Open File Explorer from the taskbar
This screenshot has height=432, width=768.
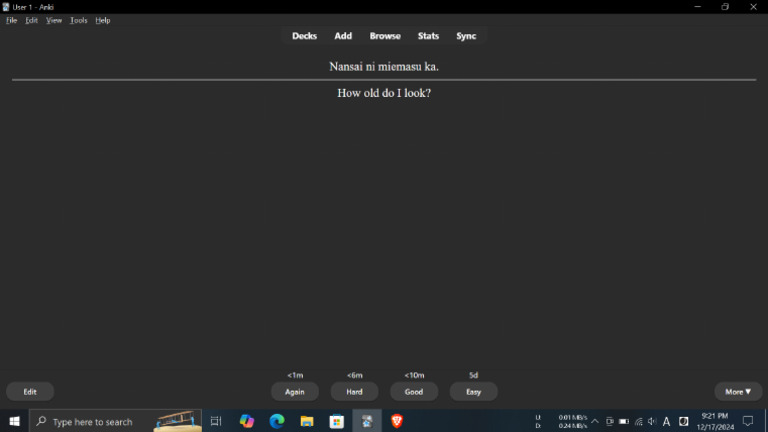point(307,421)
